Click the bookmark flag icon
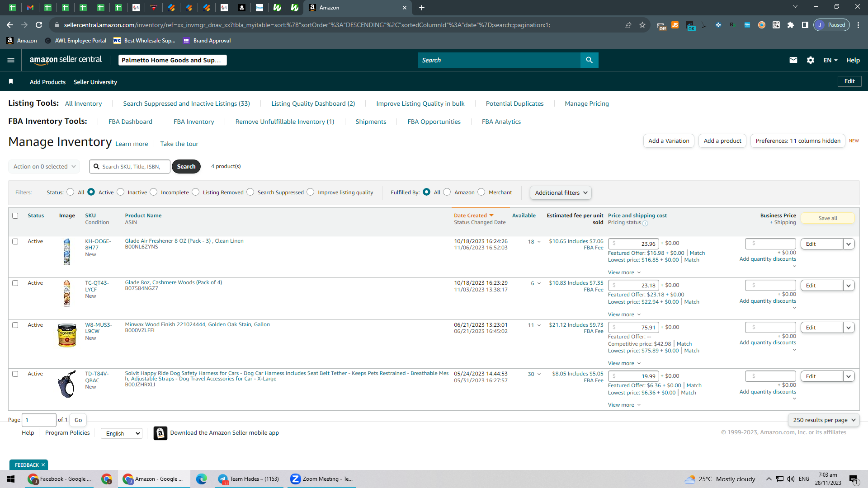868x488 pixels. [11, 82]
